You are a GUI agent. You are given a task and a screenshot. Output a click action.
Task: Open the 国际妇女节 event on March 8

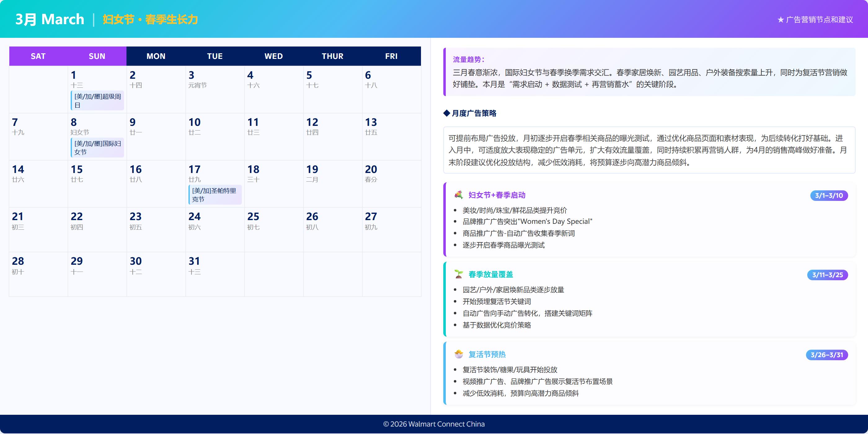97,147
